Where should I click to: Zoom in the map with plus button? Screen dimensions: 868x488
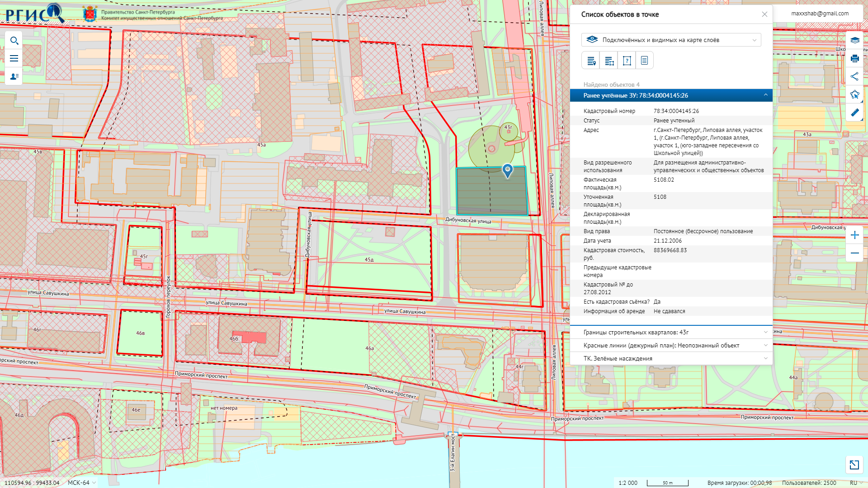tap(854, 235)
